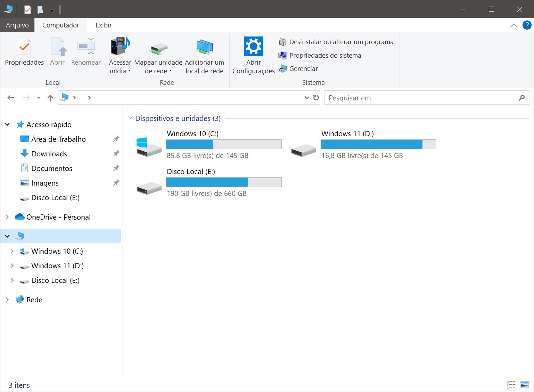Collapse the Acesso rápido tree node
Screen dimensions: 534x392
(x=7, y=124)
